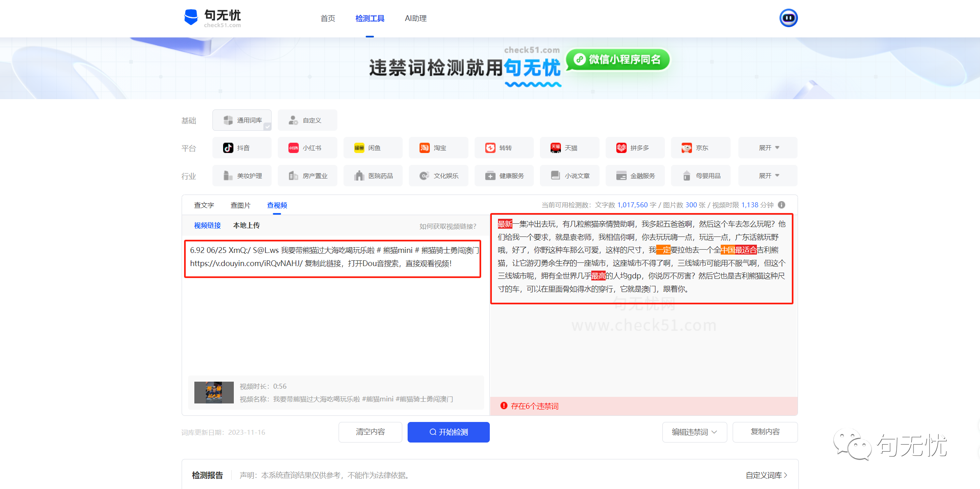Click the 美妆护理 industry icon
The image size is (980, 489).
pyautogui.click(x=228, y=176)
